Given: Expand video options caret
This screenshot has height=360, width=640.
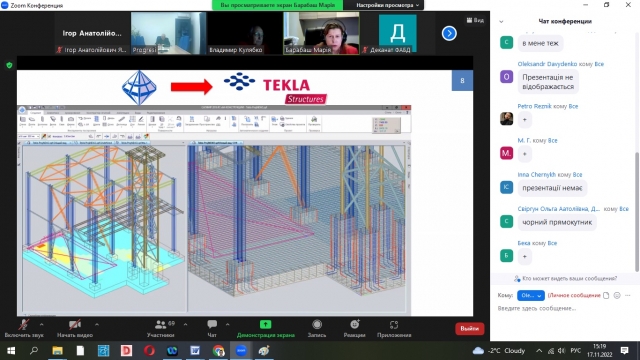Looking at the screenshot, I should click(x=97, y=324).
